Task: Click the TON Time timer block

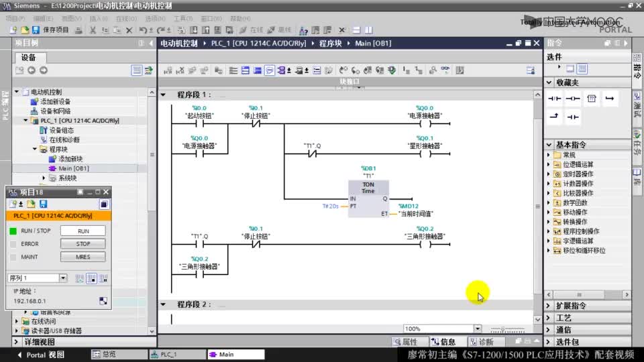Action: click(368, 199)
